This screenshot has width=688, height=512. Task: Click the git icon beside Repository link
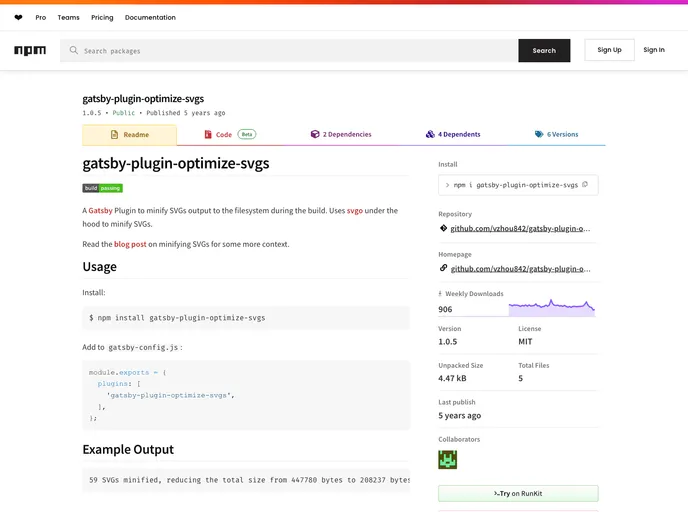click(444, 228)
